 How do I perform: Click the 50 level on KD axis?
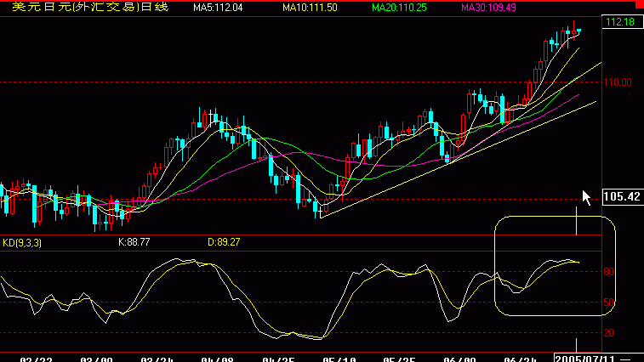tap(608, 303)
